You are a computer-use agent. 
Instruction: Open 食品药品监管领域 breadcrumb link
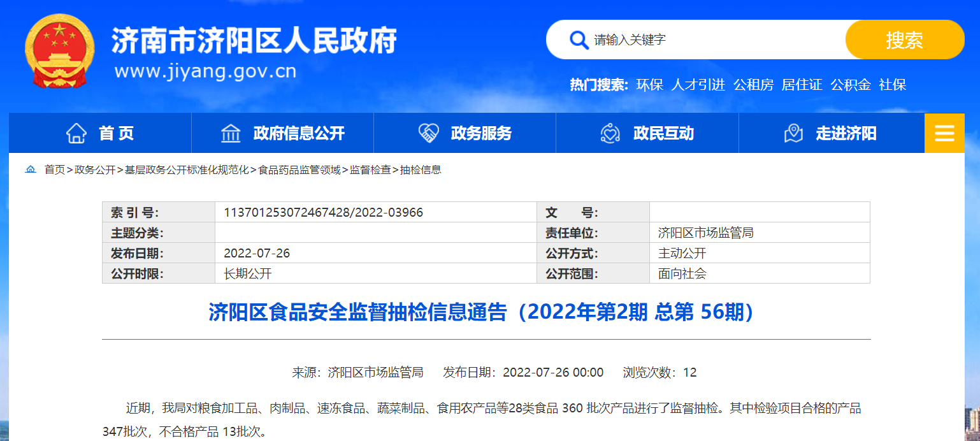click(299, 170)
